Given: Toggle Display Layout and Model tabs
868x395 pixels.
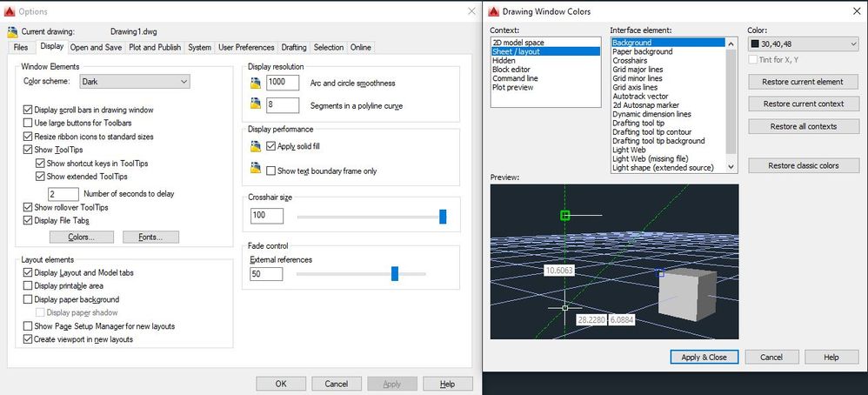Looking at the screenshot, I should pos(28,272).
